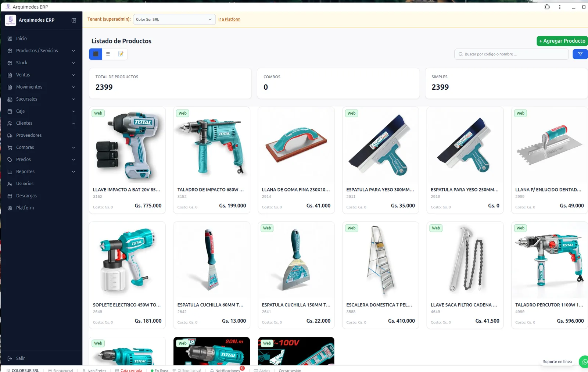
Task: Click the Salir logout icon
Action: 10,358
